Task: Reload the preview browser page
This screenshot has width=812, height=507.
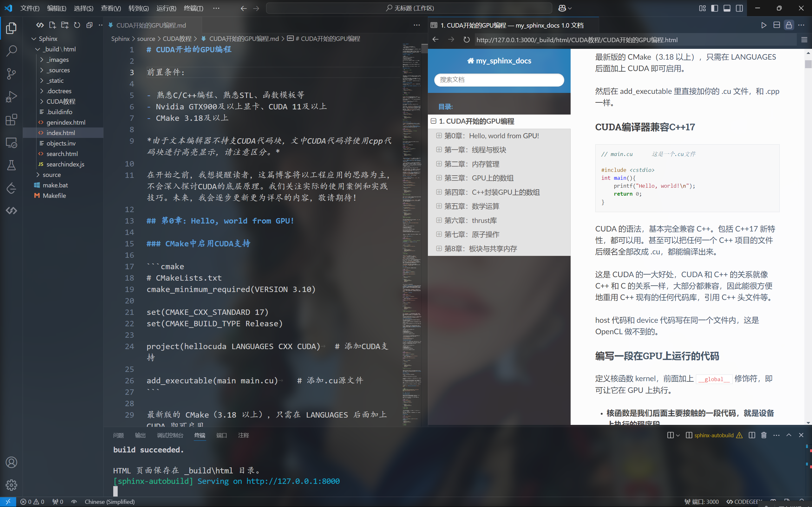Action: 466,40
